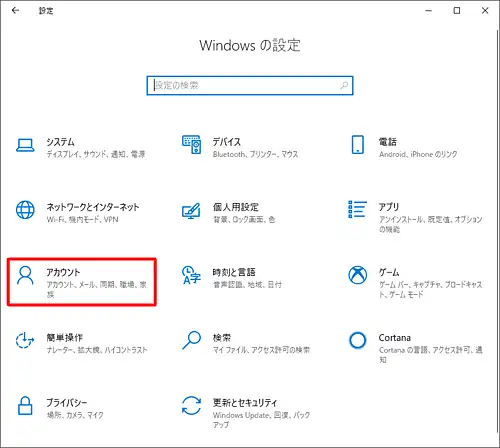Click the 'Android、iPhone のリンク' description
The image size is (500, 448).
coord(418,154)
